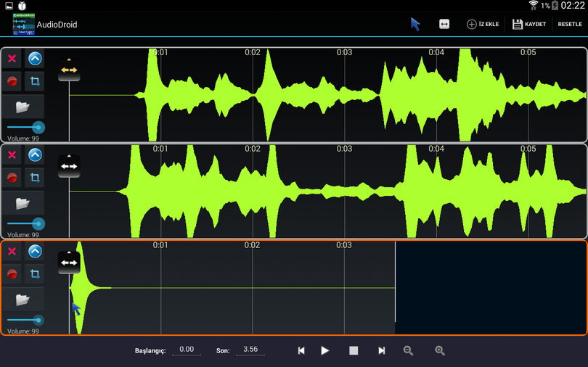Screen dimensions: 588x367
Task: Click İZ EKLE to add track
Action: coord(483,24)
